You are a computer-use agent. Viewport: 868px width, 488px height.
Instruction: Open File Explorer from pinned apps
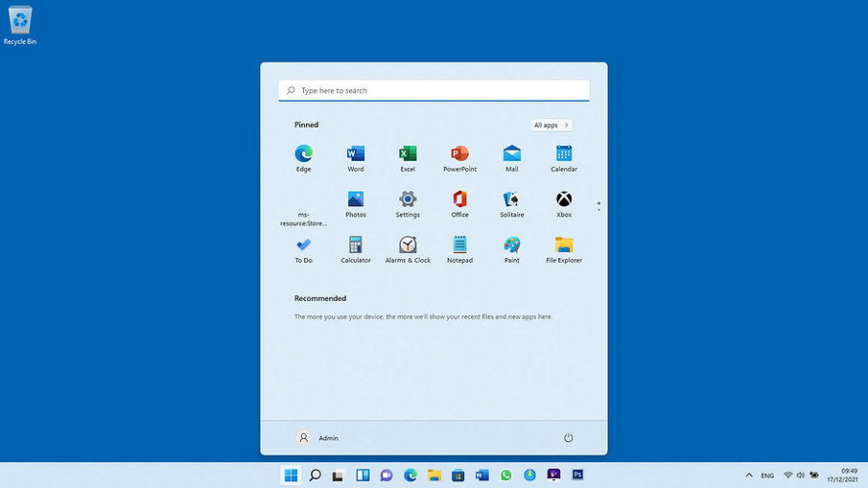tap(564, 249)
